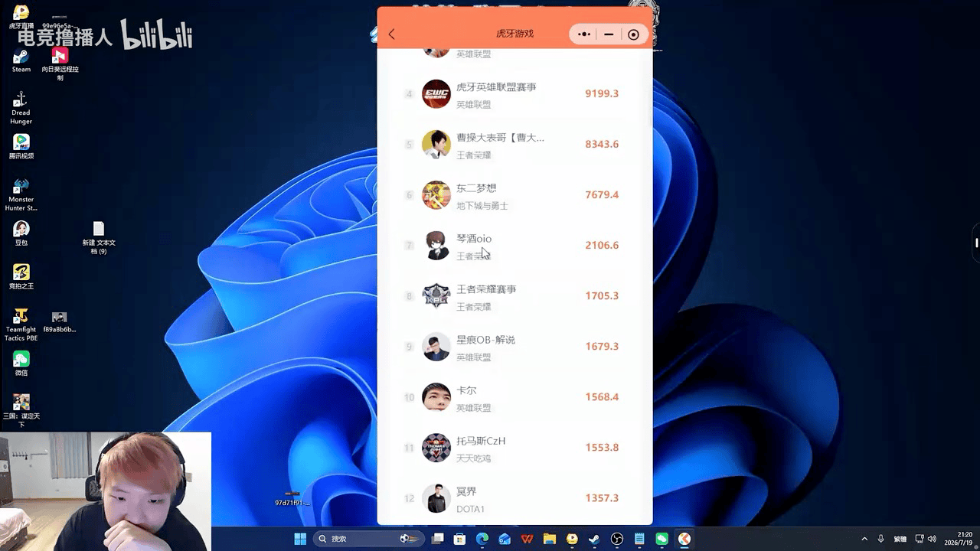Close the mini program with the circle-dot button
This screenshot has width=980, height=551.
click(x=633, y=34)
